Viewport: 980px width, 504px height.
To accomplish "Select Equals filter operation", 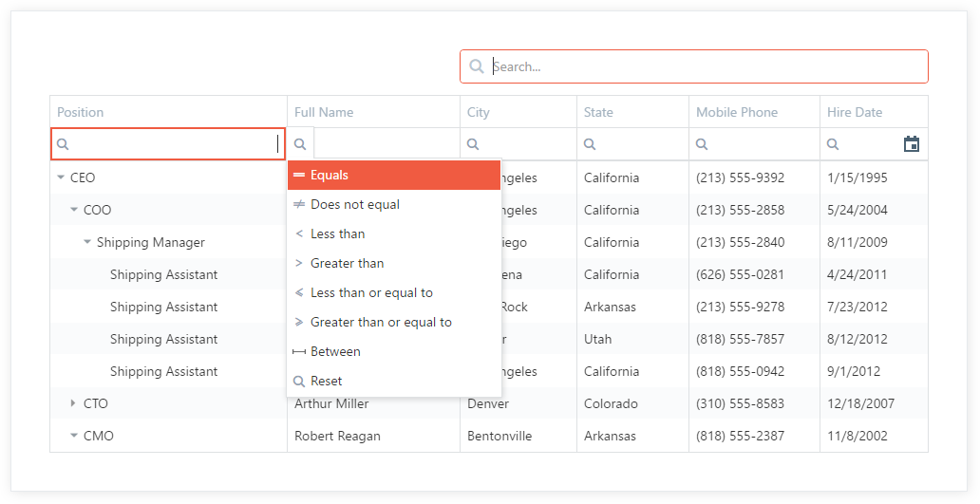I will [394, 176].
